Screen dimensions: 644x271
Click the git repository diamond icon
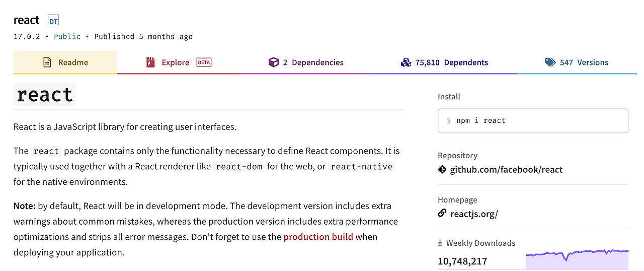[442, 169]
